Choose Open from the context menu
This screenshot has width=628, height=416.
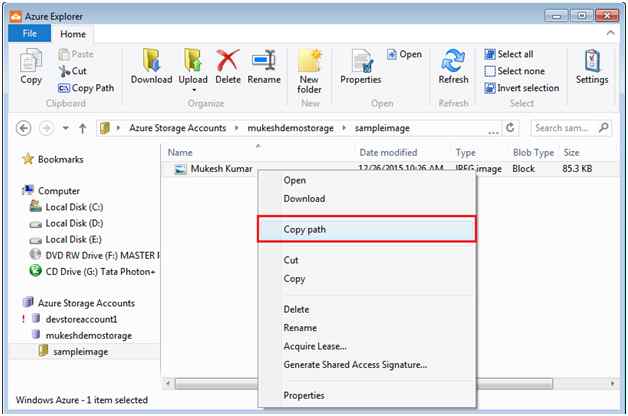coord(367,180)
